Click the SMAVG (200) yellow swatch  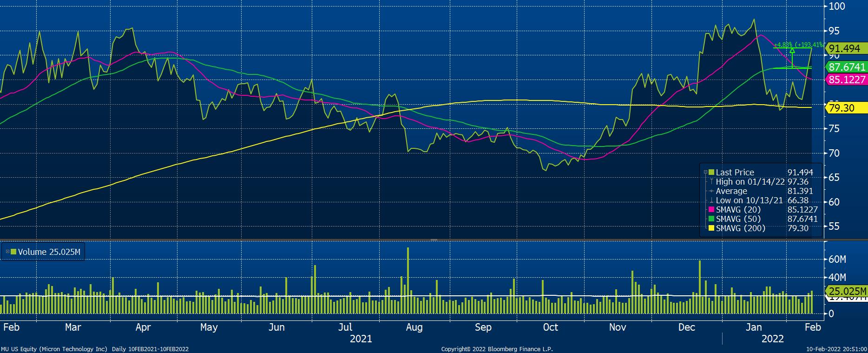711,228
